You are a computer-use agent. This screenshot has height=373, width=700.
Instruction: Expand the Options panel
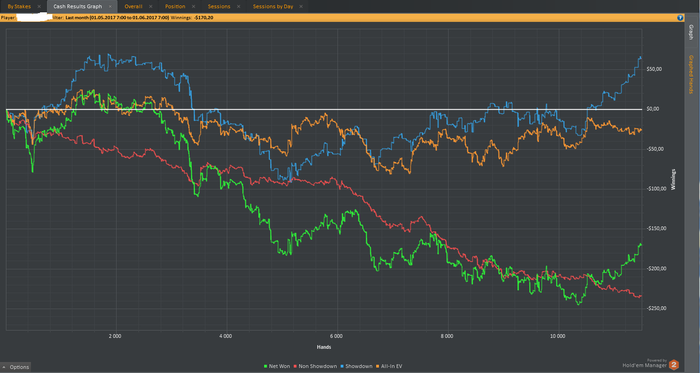pyautogui.click(x=16, y=367)
